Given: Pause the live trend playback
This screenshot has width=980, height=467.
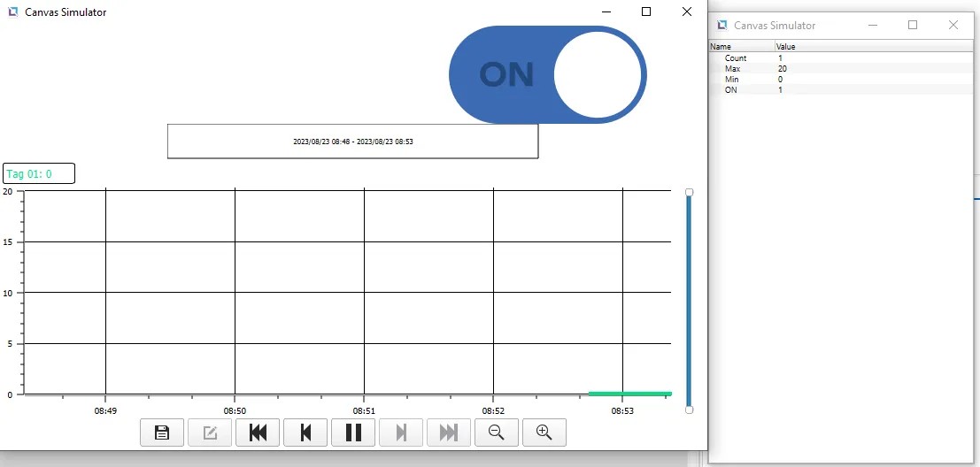Looking at the screenshot, I should pos(353,433).
